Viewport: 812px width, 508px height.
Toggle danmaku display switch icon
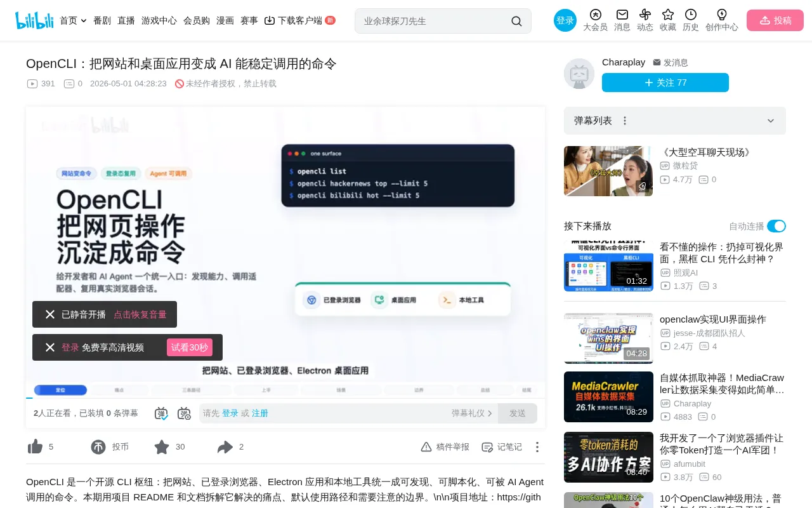click(x=161, y=413)
